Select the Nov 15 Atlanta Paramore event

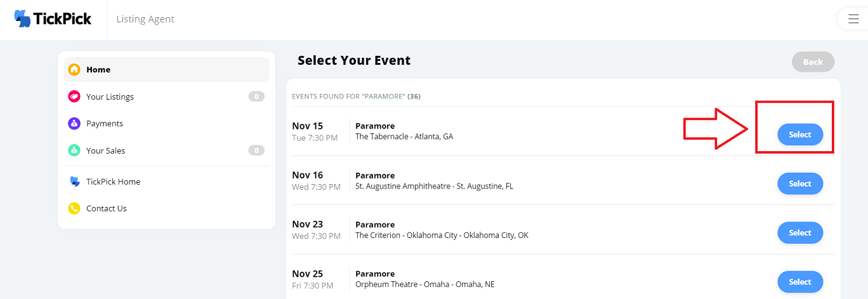[x=800, y=135]
